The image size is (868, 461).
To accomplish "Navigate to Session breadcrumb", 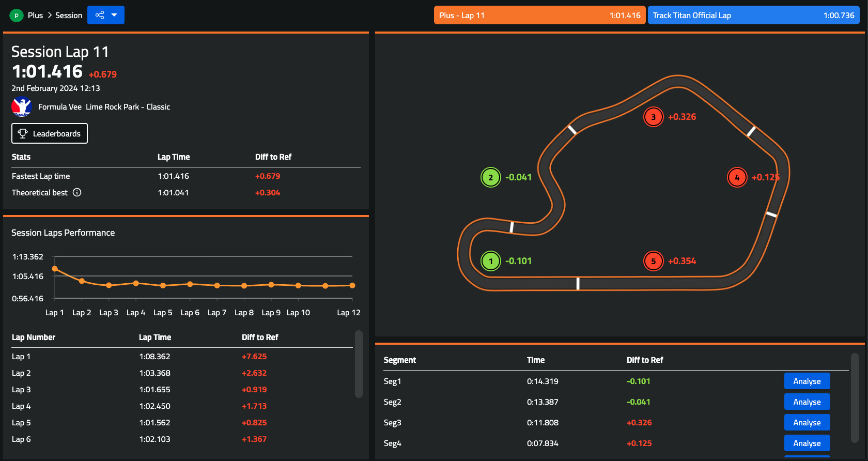I will tap(69, 16).
